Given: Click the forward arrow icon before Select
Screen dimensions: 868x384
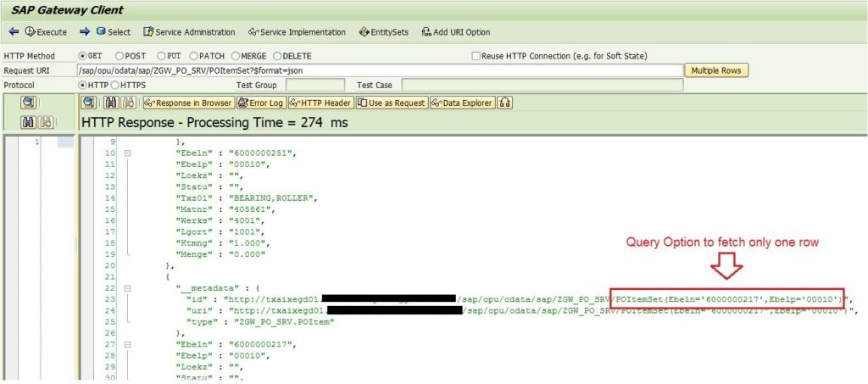Looking at the screenshot, I should 85,32.
